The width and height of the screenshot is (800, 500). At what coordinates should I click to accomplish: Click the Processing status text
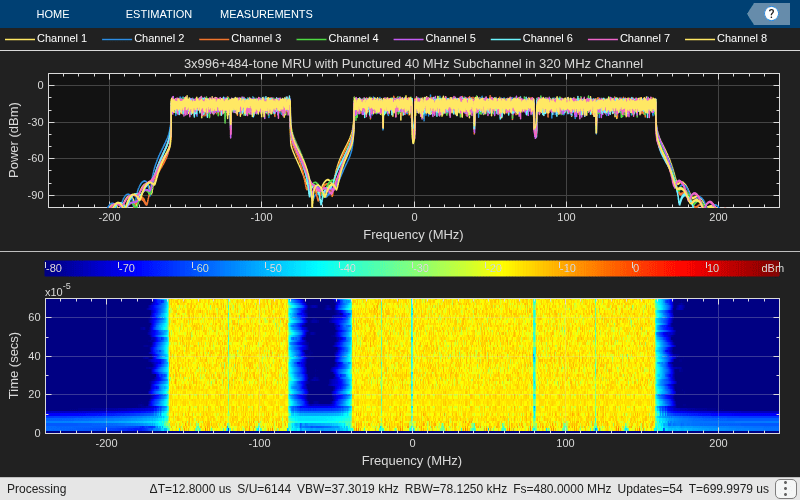37,489
